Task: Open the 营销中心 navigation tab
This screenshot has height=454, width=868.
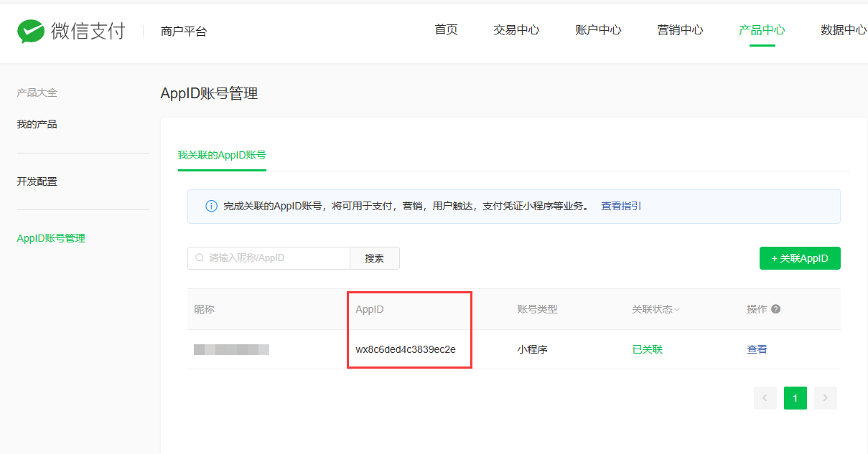Action: click(x=680, y=30)
